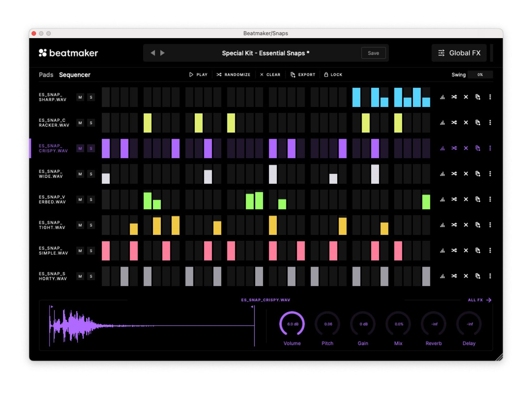Click the forward arrow next to the kit name
This screenshot has width=532, height=393.
163,53
